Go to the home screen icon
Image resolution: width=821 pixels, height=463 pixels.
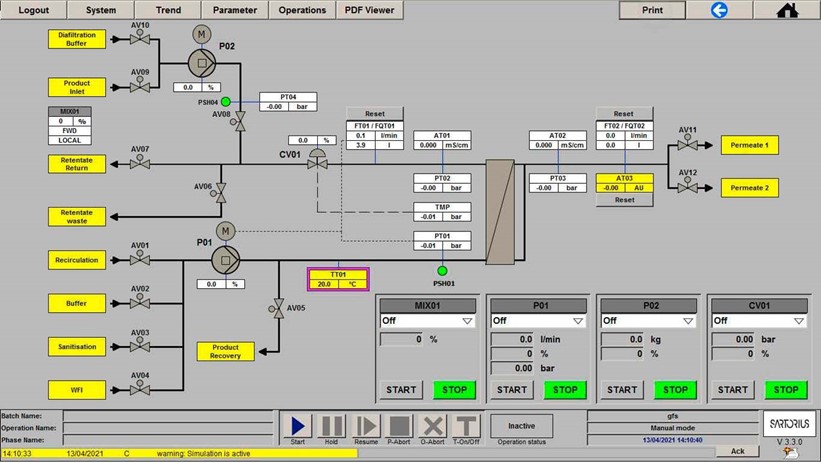(x=789, y=10)
